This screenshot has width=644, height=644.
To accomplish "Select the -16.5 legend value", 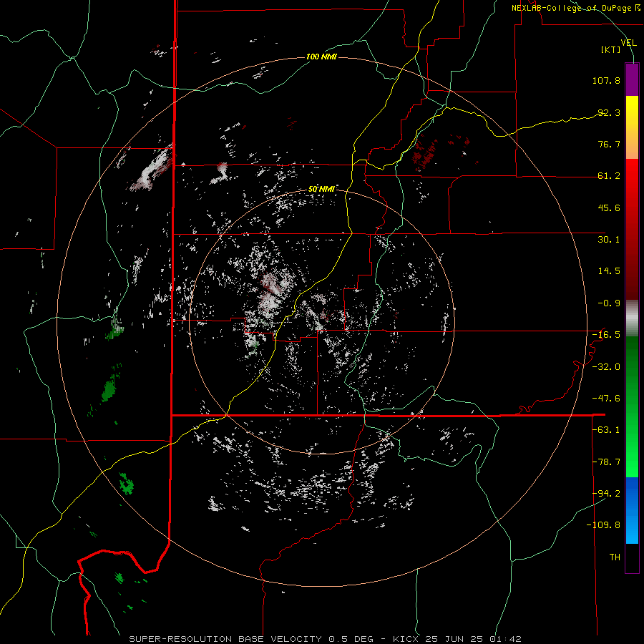I will (606, 335).
